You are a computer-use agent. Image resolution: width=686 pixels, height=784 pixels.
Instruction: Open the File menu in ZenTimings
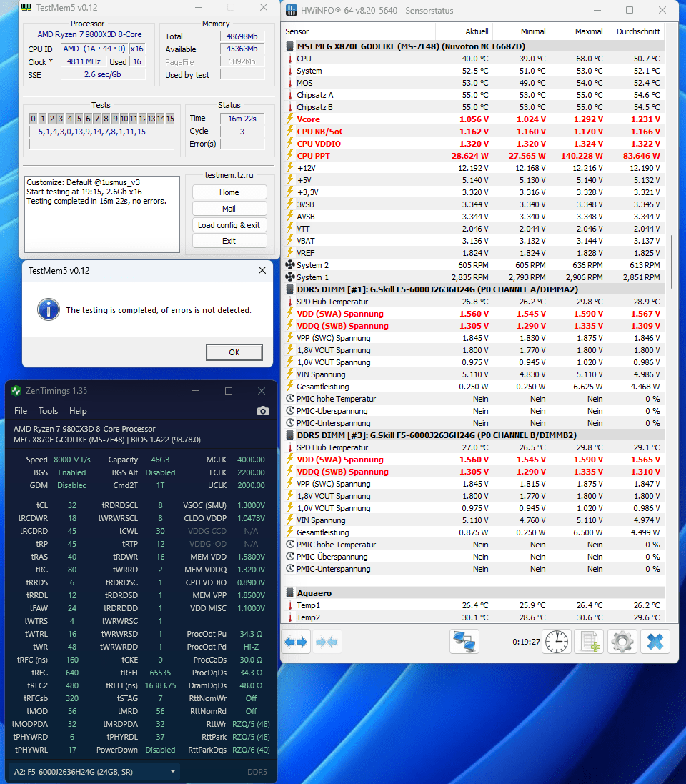pos(20,411)
